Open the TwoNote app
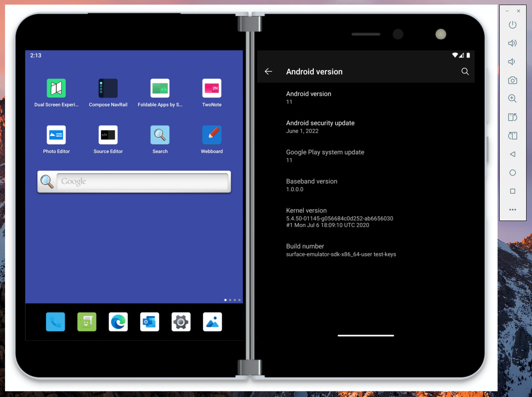Screen dimensions: 532x397 (x=212, y=89)
